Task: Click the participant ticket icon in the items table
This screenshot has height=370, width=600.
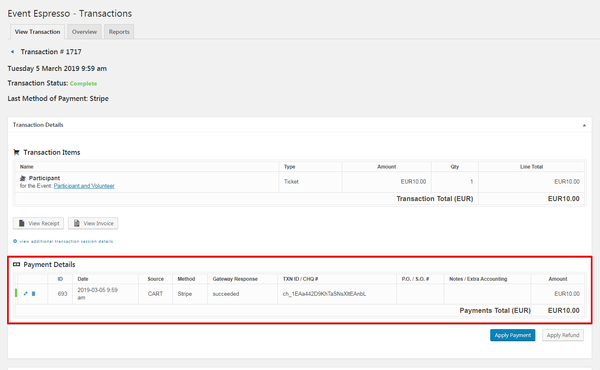Action: (x=23, y=178)
